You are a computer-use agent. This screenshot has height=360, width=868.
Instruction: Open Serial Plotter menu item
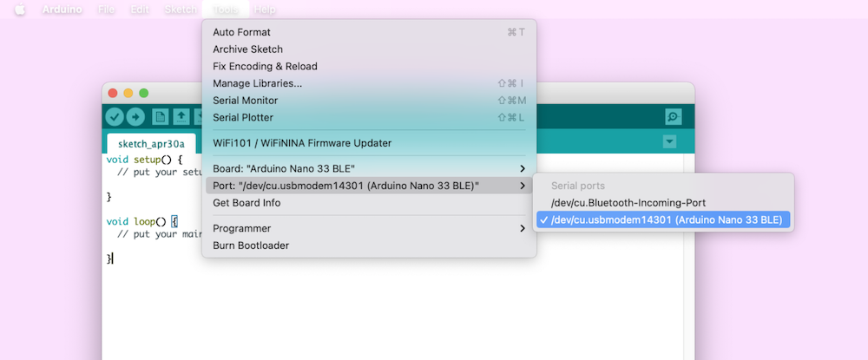tap(369, 118)
